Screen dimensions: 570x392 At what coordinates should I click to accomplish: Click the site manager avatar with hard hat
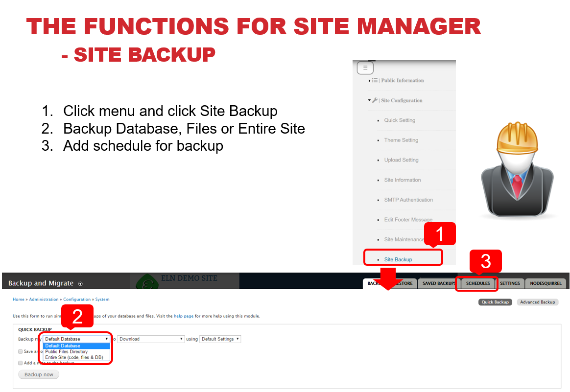(517, 172)
